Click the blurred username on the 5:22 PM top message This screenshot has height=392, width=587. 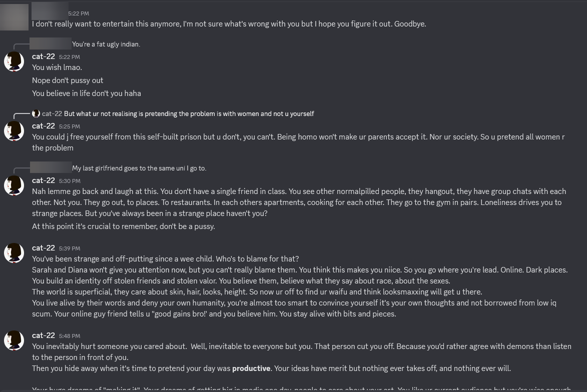pos(50,11)
